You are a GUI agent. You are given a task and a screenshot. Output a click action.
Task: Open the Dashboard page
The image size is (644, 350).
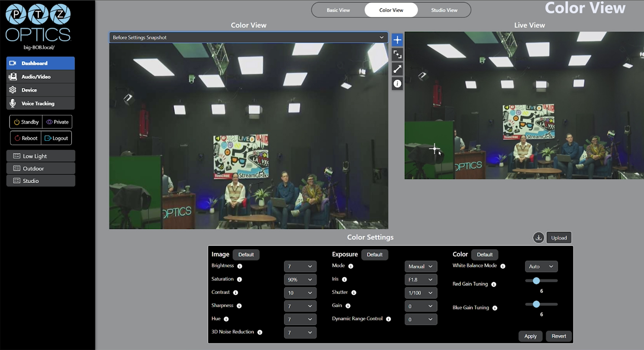pos(40,63)
